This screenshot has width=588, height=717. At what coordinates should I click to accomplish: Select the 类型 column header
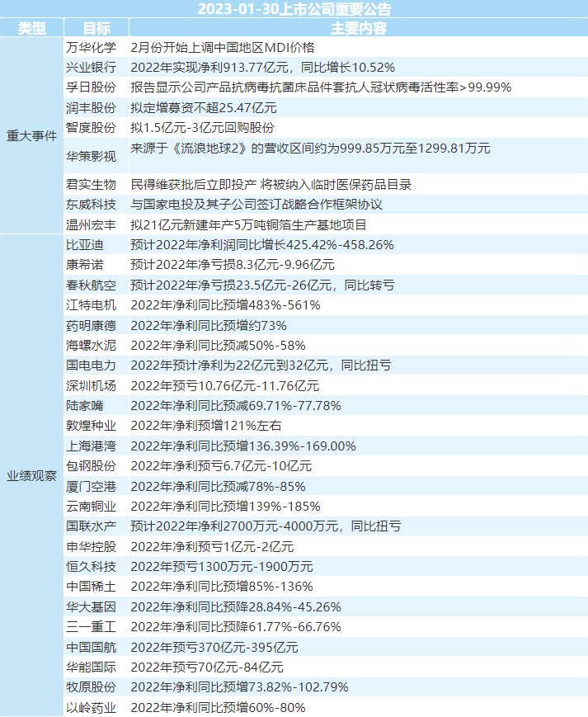click(x=31, y=28)
